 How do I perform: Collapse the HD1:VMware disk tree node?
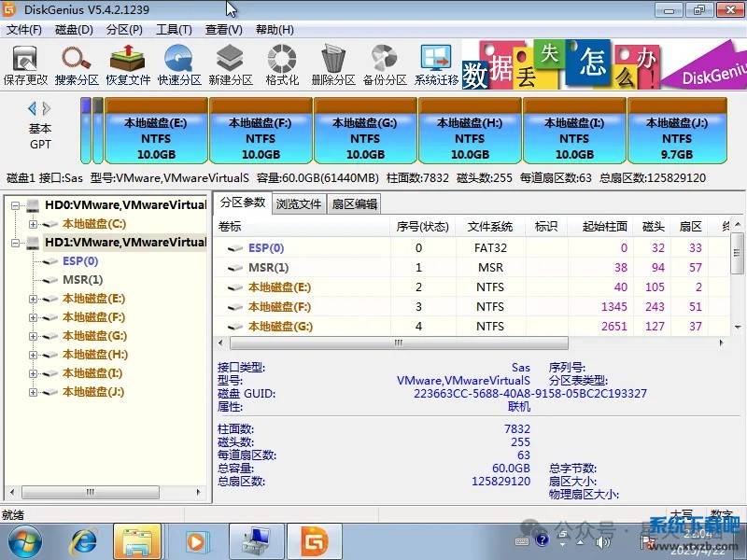15,243
